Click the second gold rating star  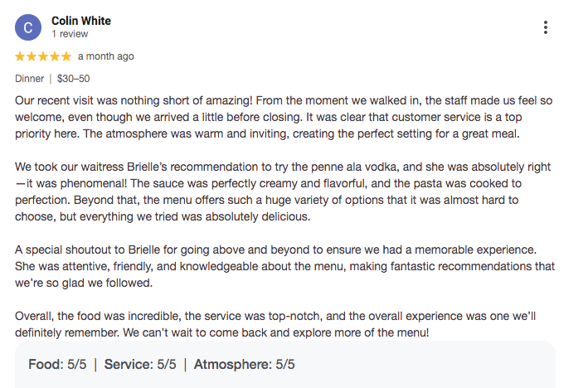coord(32,56)
